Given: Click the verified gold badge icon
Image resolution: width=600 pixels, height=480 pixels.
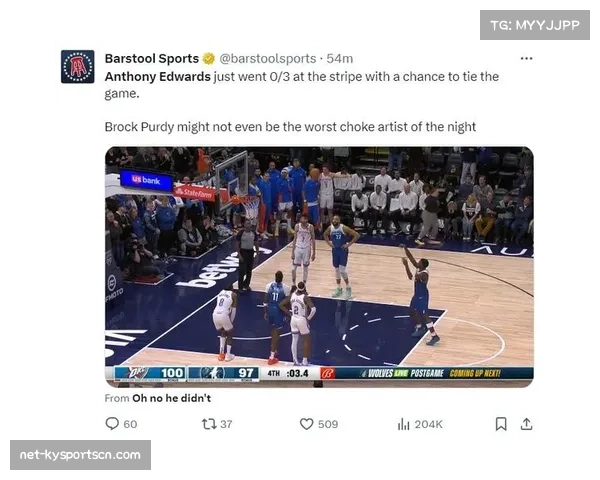Looking at the screenshot, I should (209, 59).
